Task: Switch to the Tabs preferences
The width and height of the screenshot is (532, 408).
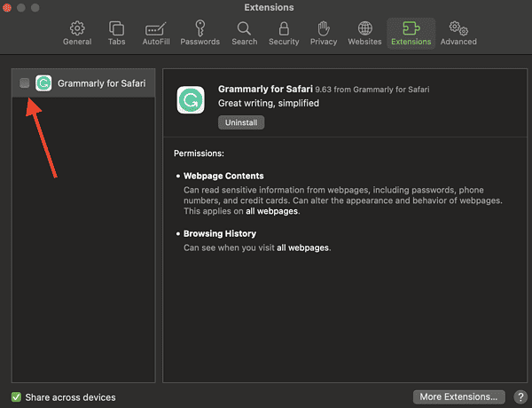Action: (x=116, y=33)
